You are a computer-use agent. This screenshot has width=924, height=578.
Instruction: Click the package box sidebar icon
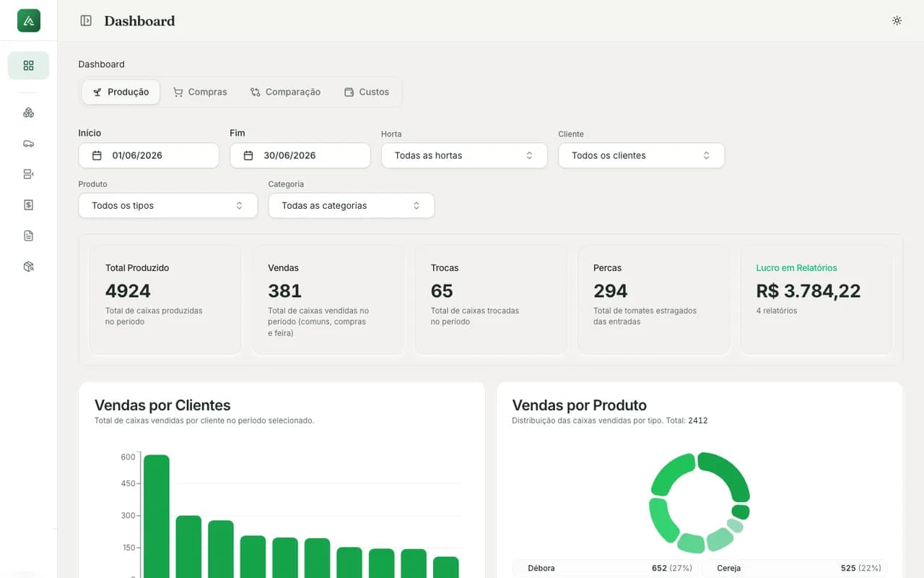29,267
